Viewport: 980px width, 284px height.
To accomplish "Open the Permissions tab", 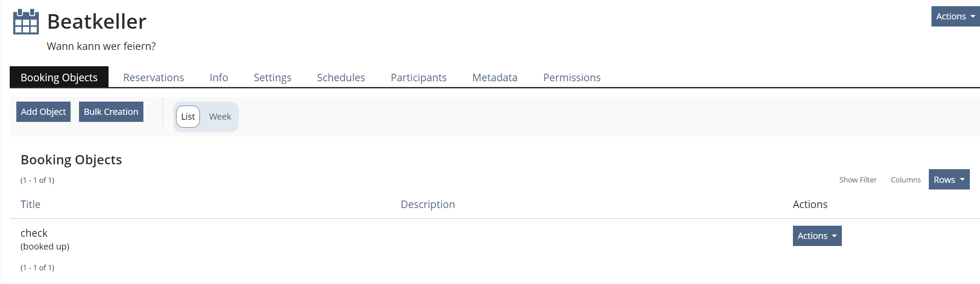I will pos(571,78).
